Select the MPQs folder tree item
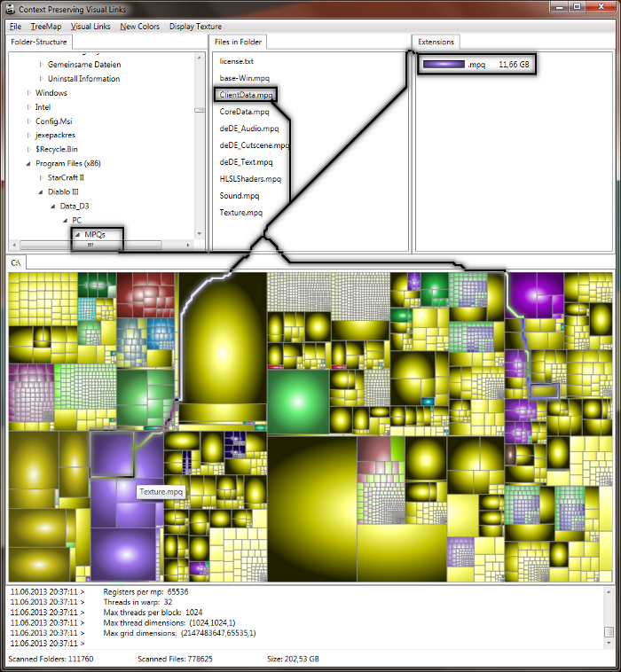The width and height of the screenshot is (621, 672). (x=95, y=234)
